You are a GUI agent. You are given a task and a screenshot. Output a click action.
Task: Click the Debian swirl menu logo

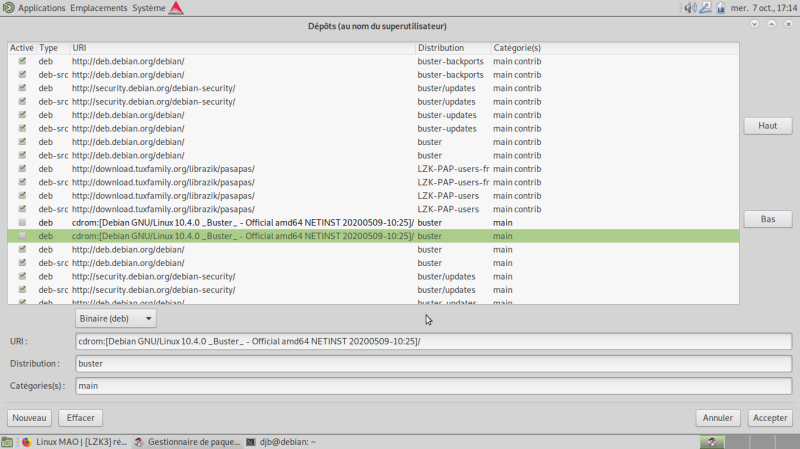coord(8,8)
